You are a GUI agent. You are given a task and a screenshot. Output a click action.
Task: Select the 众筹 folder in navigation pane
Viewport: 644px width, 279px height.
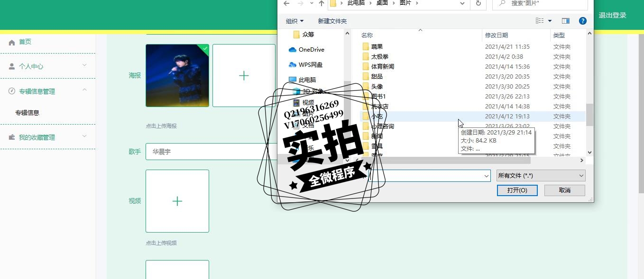point(308,35)
